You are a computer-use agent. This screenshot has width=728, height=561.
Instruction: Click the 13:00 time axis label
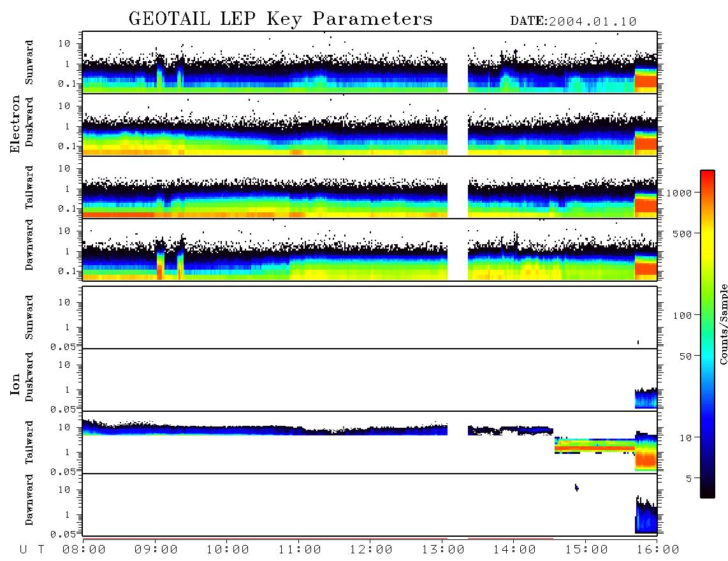pyautogui.click(x=443, y=550)
